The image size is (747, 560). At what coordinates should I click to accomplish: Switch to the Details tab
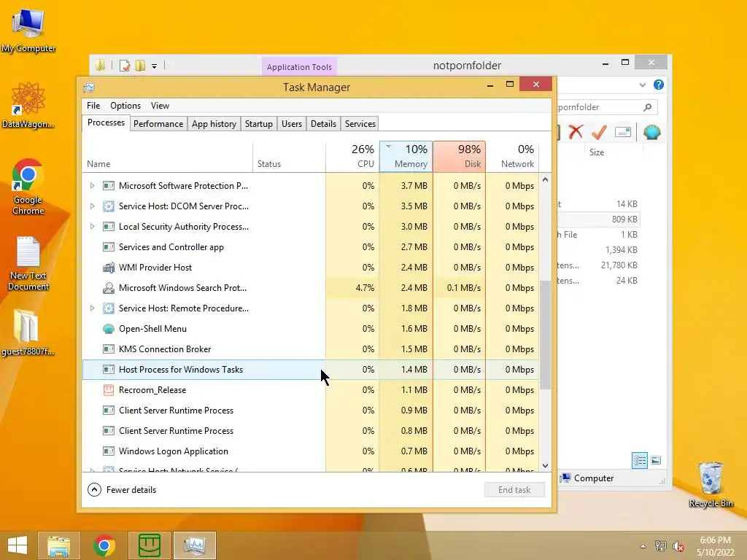(x=323, y=124)
